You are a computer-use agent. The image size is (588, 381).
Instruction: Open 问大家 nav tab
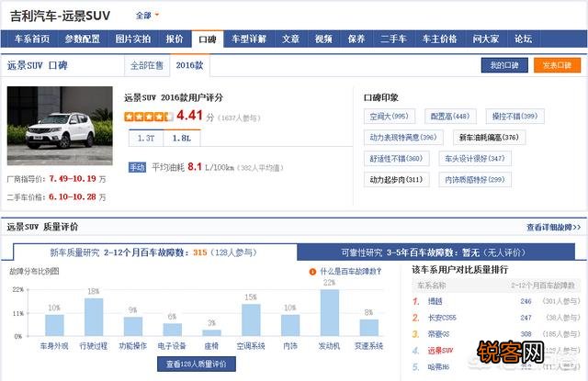(486, 39)
